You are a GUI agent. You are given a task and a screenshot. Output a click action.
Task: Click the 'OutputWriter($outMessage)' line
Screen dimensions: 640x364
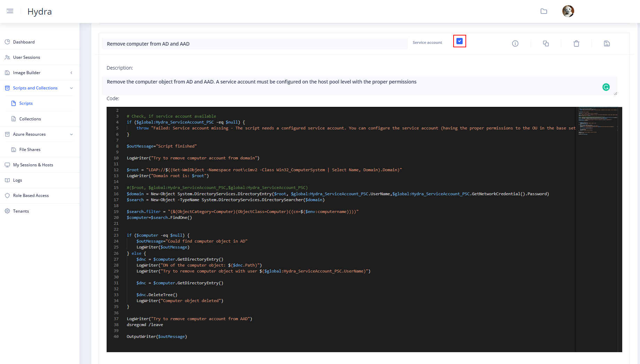pos(157,337)
